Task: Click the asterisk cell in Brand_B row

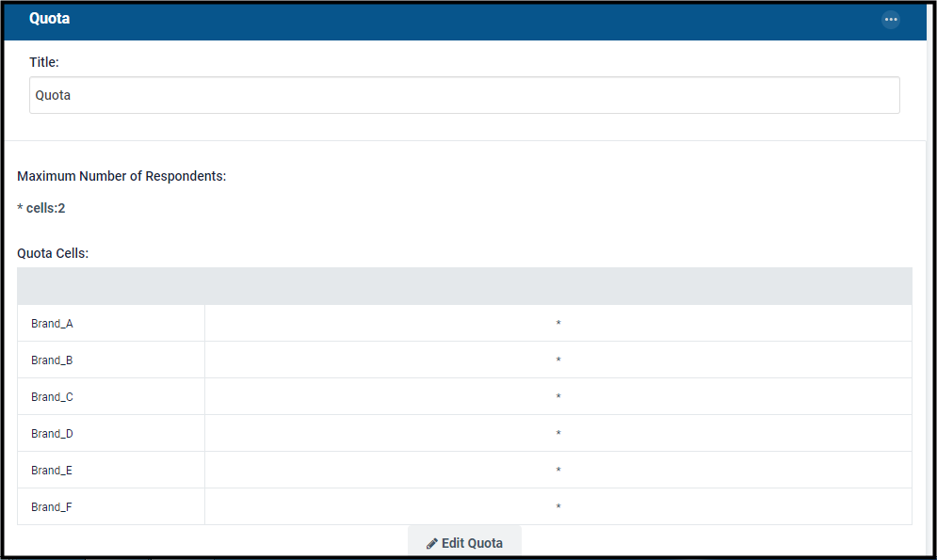Action: tap(558, 360)
